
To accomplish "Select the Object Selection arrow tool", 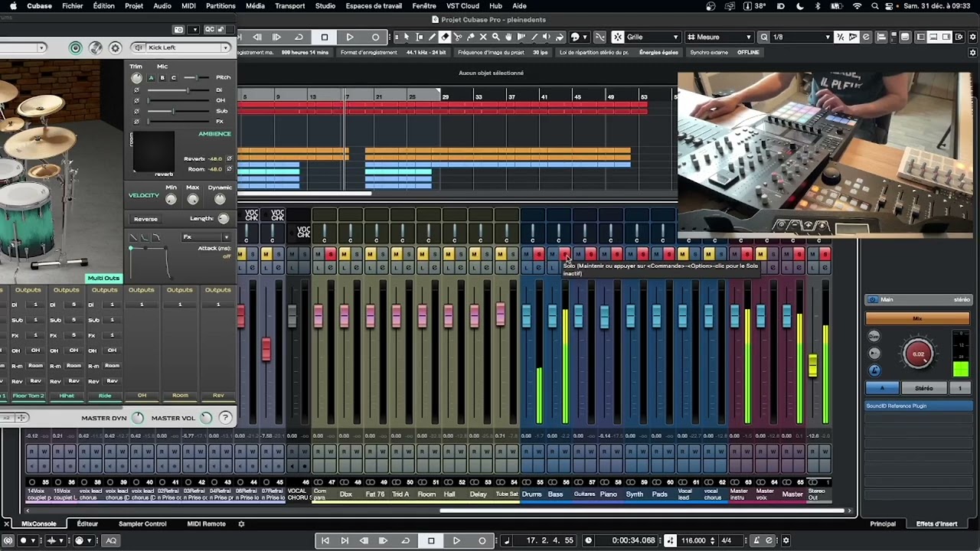I will (x=407, y=37).
